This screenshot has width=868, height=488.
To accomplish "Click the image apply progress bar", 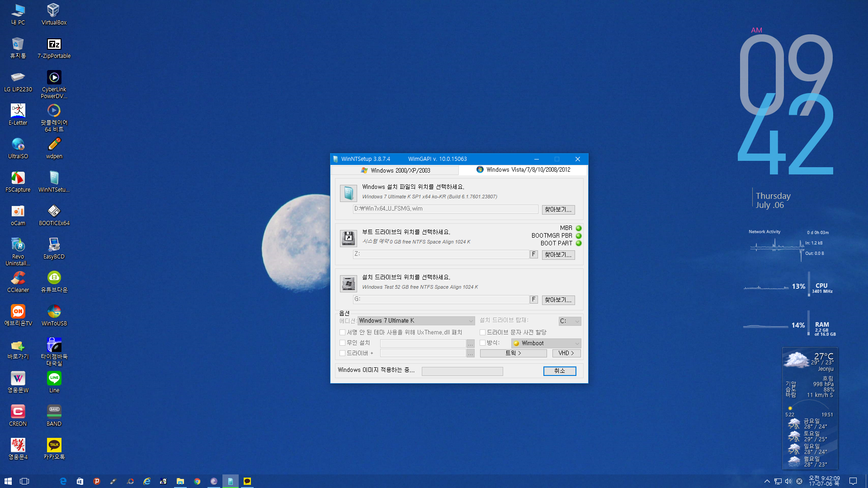I will [462, 371].
